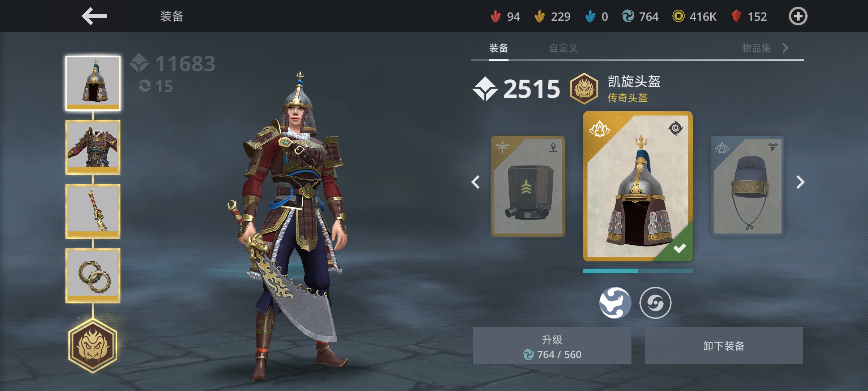Image resolution: width=868 pixels, height=391 pixels.
Task: Expand 物品集 collection with chevron
Action: (785, 48)
